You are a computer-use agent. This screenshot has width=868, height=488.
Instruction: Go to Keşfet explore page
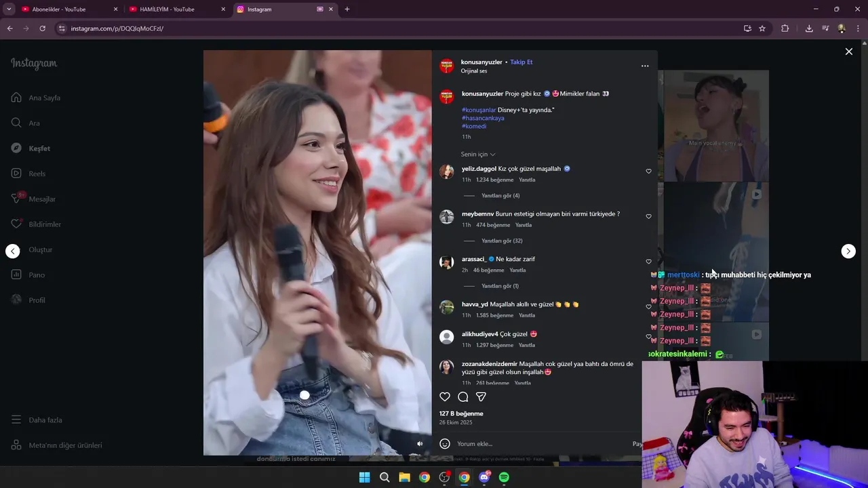(31, 148)
